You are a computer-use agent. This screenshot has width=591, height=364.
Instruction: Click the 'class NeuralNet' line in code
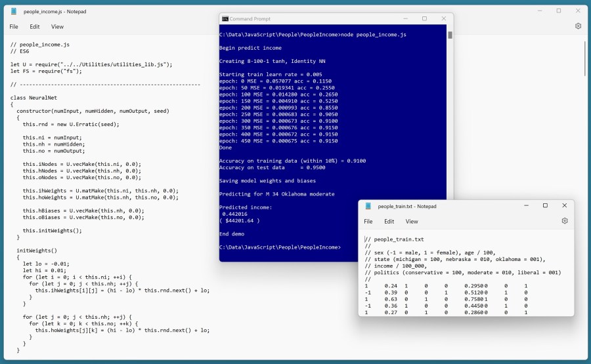click(33, 98)
